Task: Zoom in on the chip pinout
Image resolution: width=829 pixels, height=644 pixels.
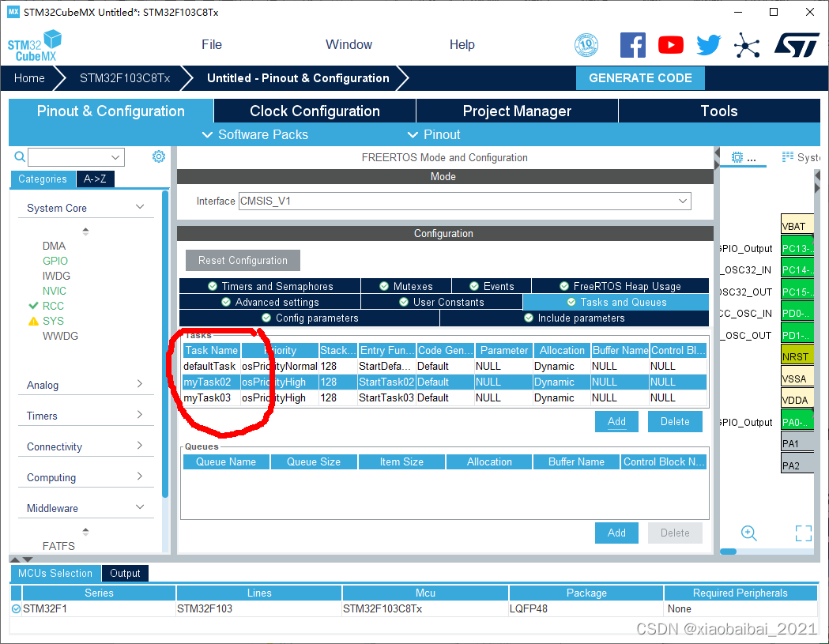Action: (748, 533)
